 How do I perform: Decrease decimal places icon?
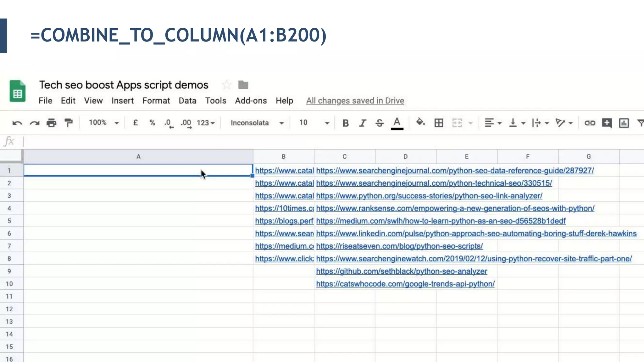pos(169,123)
